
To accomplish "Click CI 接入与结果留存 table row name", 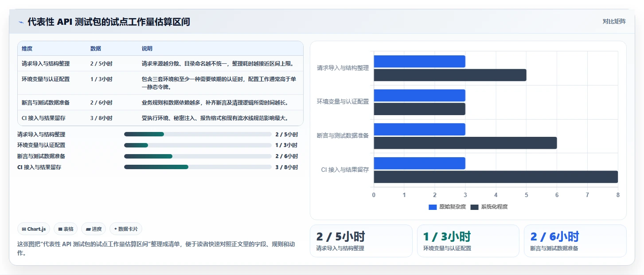I will [44, 118].
